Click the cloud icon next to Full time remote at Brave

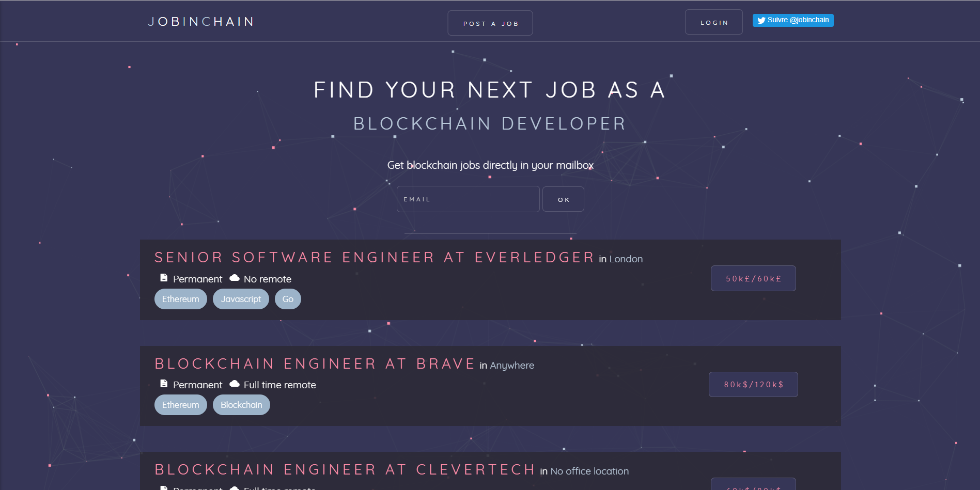pyautogui.click(x=234, y=384)
